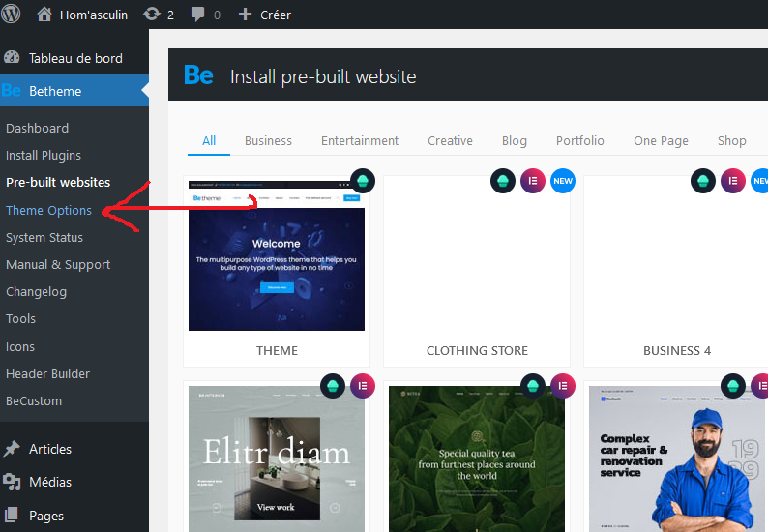Click the Pages icon in sidebar
768x532 pixels.
pos(12,516)
